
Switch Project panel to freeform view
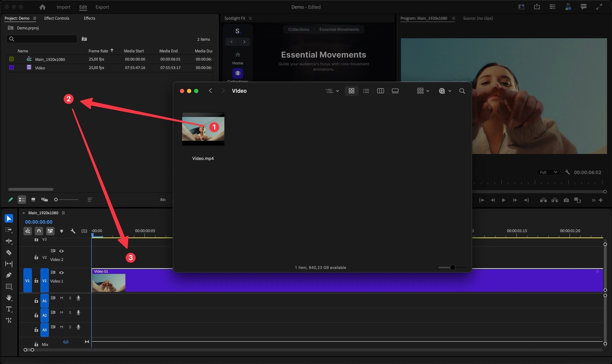[x=45, y=200]
